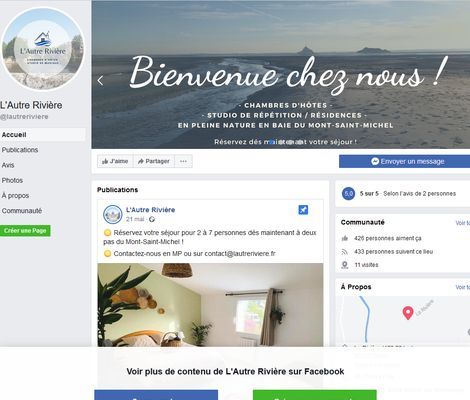
Task: Open the Publications sidebar tab
Action: 20,150
